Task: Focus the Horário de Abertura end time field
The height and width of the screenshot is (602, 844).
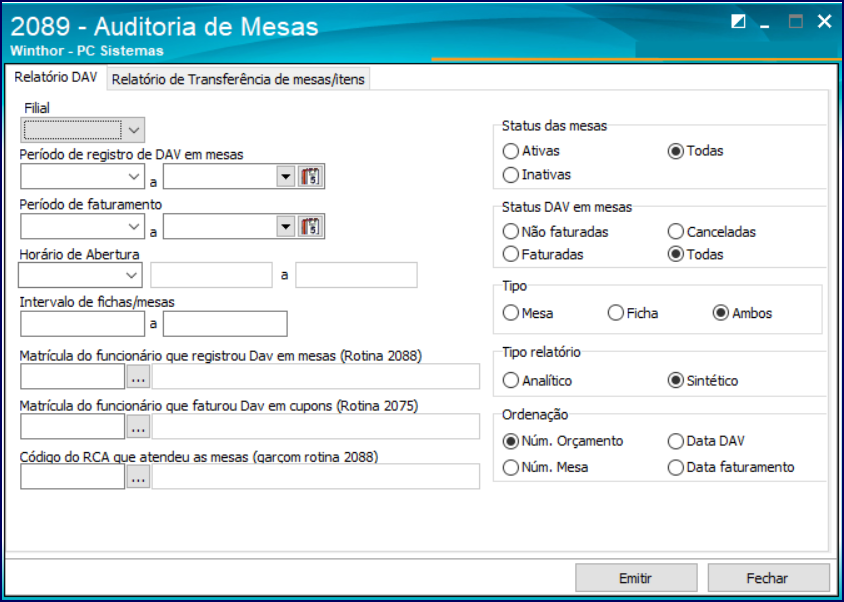Action: (356, 275)
